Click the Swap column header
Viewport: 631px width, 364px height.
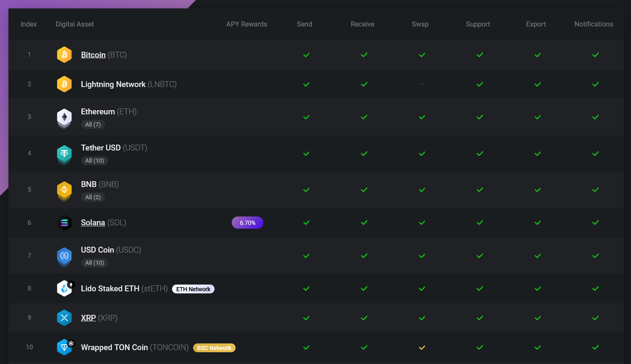coord(420,24)
